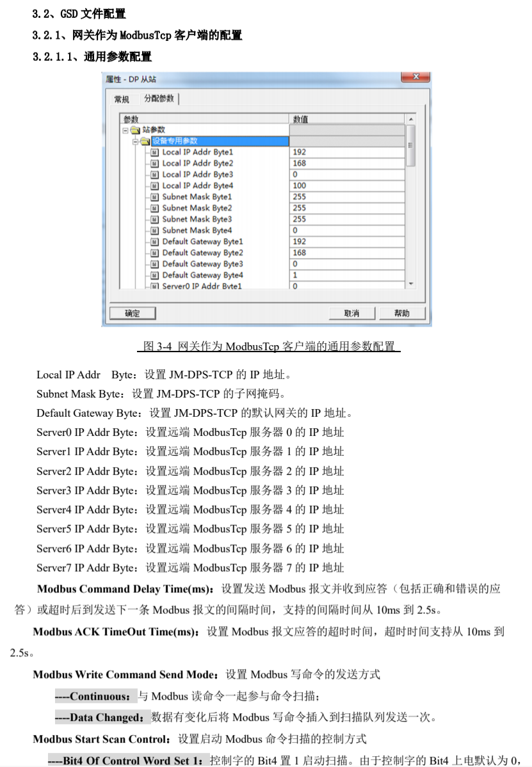532x767 pixels.
Task: Click value 1 for Default Gateway Byte4
Action: click(x=347, y=275)
